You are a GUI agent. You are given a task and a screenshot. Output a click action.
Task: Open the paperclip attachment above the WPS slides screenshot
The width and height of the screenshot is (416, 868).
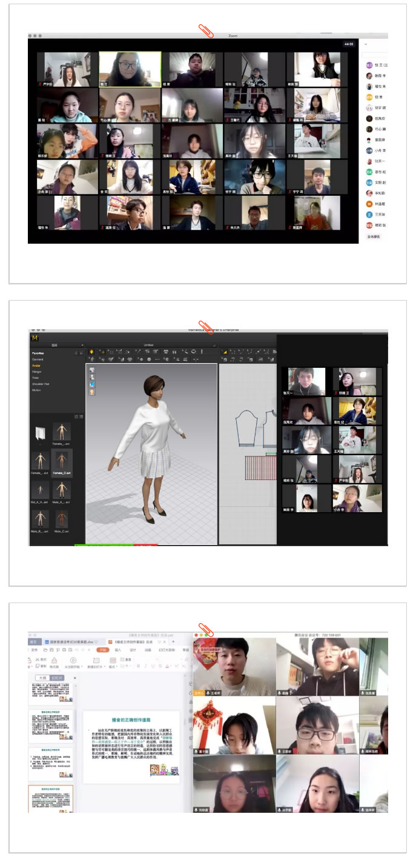[x=206, y=630]
